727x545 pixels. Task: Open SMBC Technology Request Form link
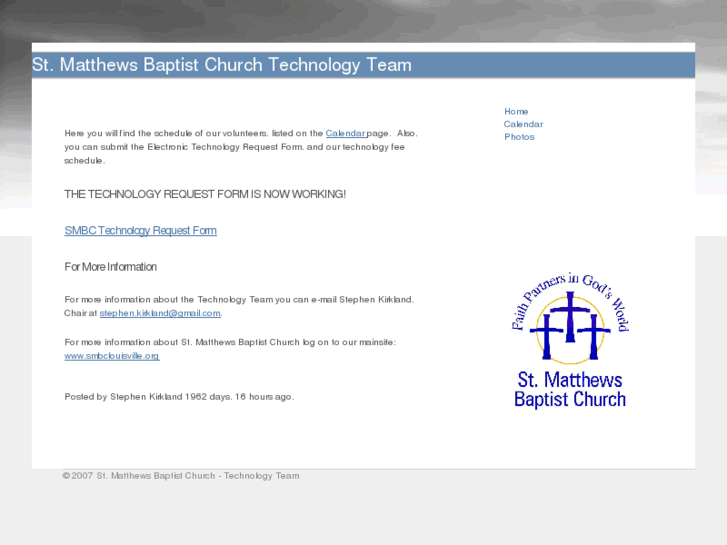coord(140,231)
